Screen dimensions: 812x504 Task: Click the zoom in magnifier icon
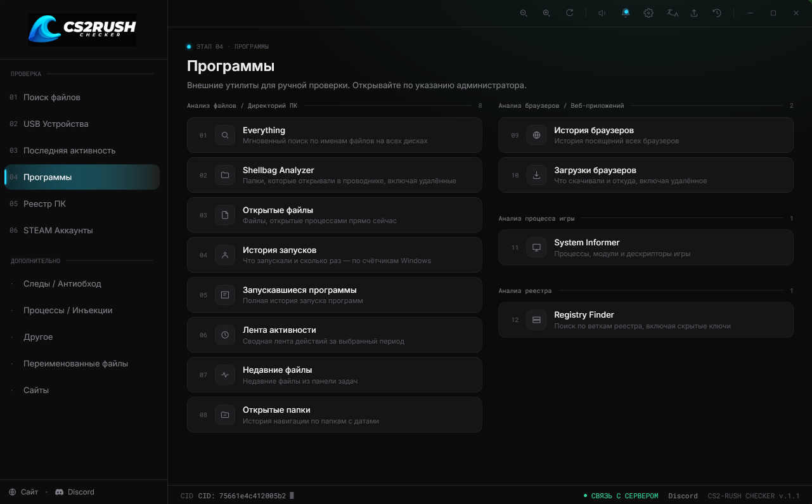coord(546,13)
